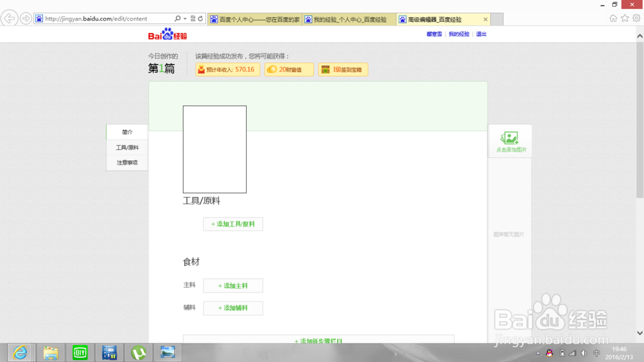Image resolution: width=644 pixels, height=362 pixels.
Task: Click the address bar search magnifier icon
Action: pyautogui.click(x=178, y=19)
